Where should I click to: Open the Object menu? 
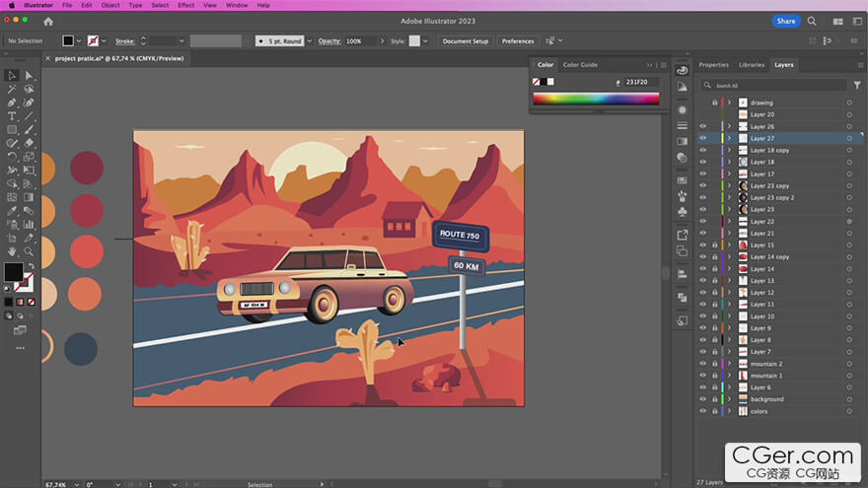[x=110, y=5]
